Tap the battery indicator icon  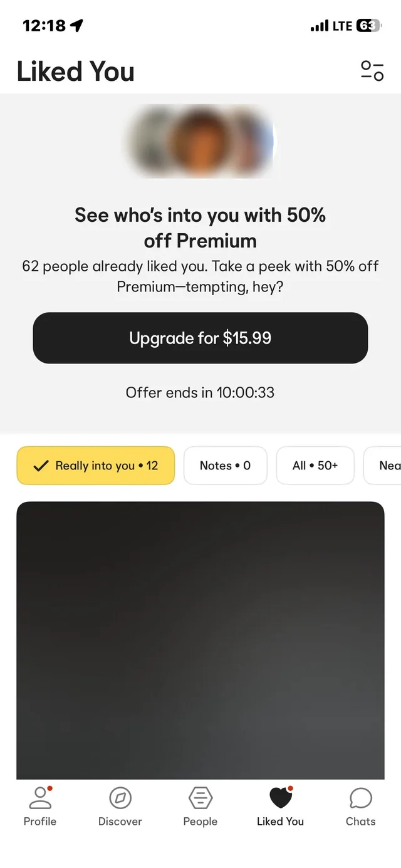pyautogui.click(x=368, y=26)
